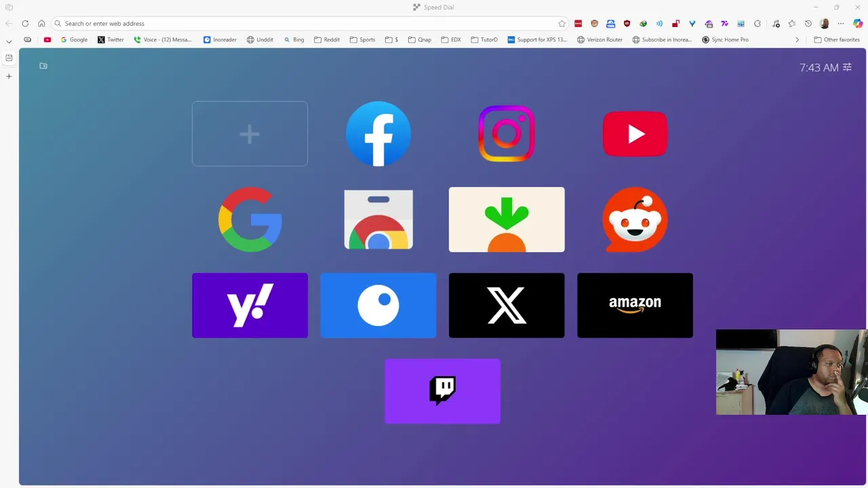Click the back navigation arrow
The image size is (868, 488).
pyautogui.click(x=9, y=24)
